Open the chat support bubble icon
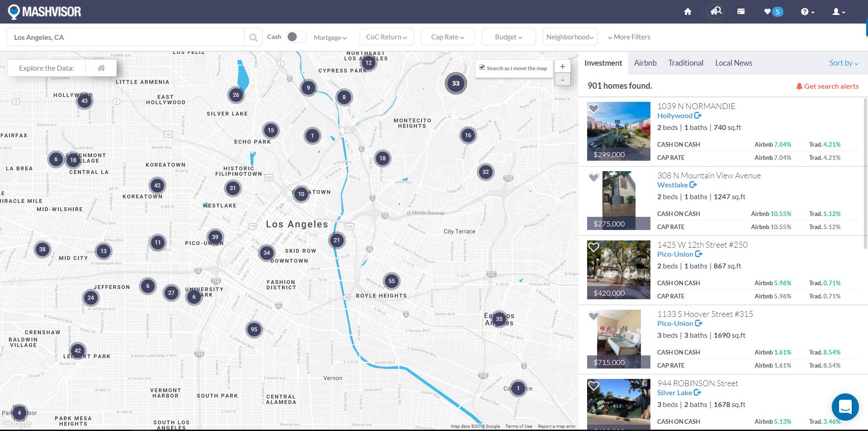The image size is (868, 431). click(845, 407)
